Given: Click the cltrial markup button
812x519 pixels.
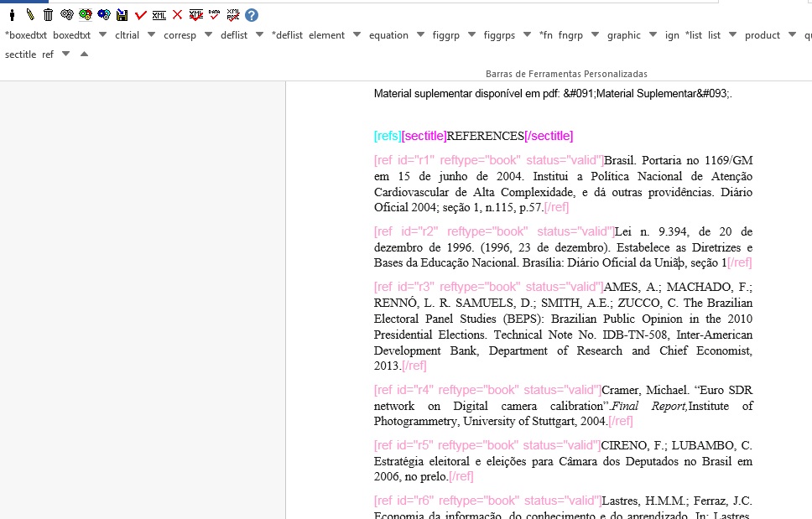Looking at the screenshot, I should 128,35.
